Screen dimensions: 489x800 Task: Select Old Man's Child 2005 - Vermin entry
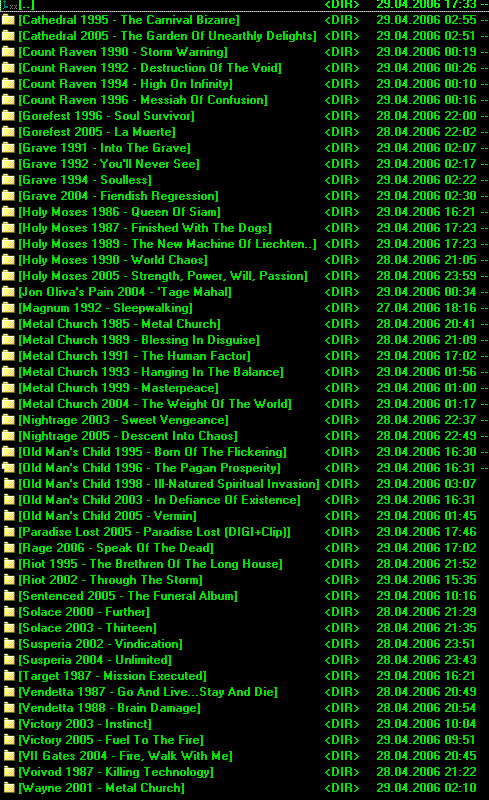click(x=108, y=516)
